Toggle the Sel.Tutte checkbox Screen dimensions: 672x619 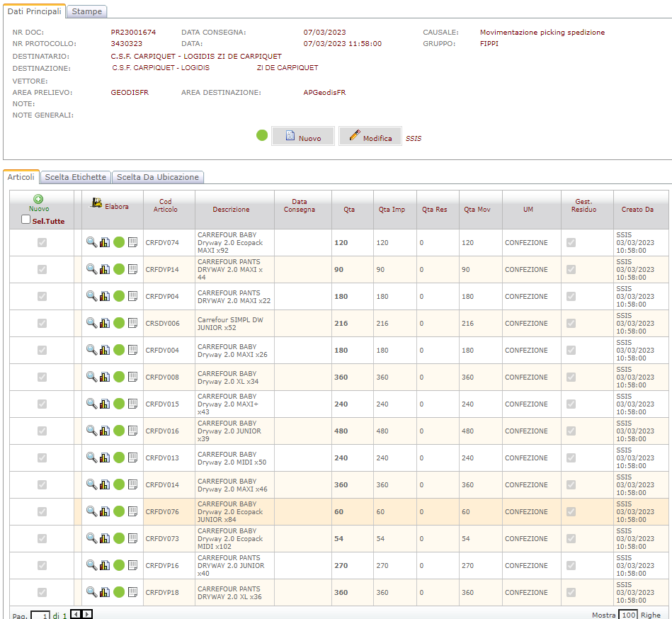[x=25, y=220]
